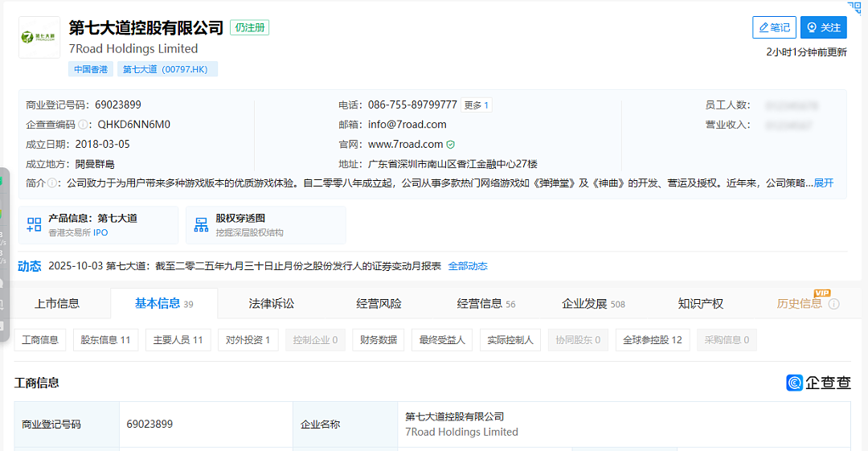Open the 中国香港 region tag
Screen dimensions: 868x451
click(x=91, y=69)
